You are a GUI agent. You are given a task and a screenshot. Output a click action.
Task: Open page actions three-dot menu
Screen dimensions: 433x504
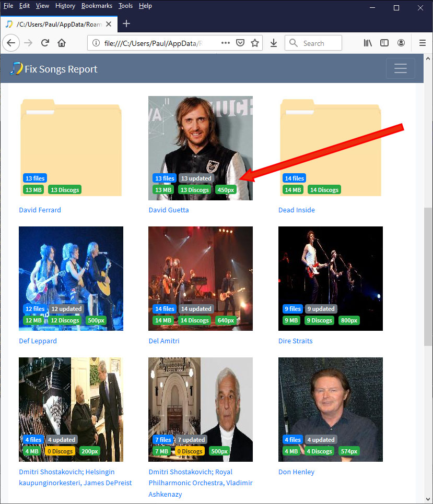(226, 43)
